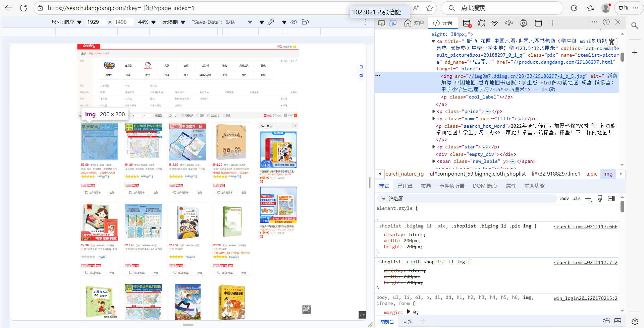644x328 pixels.
Task: Expand the span class="new_lable" node
Action: [433, 161]
